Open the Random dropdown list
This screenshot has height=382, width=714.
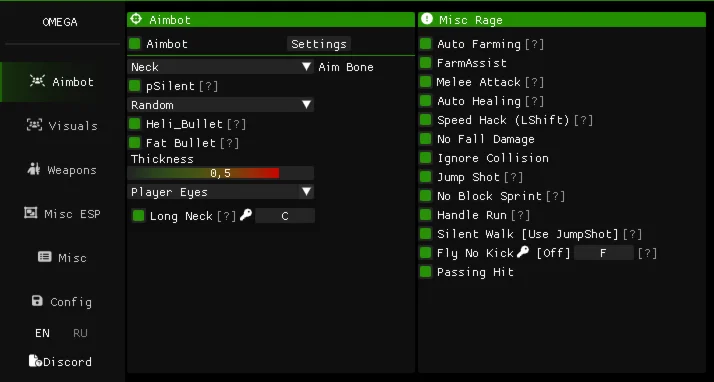coord(220,105)
